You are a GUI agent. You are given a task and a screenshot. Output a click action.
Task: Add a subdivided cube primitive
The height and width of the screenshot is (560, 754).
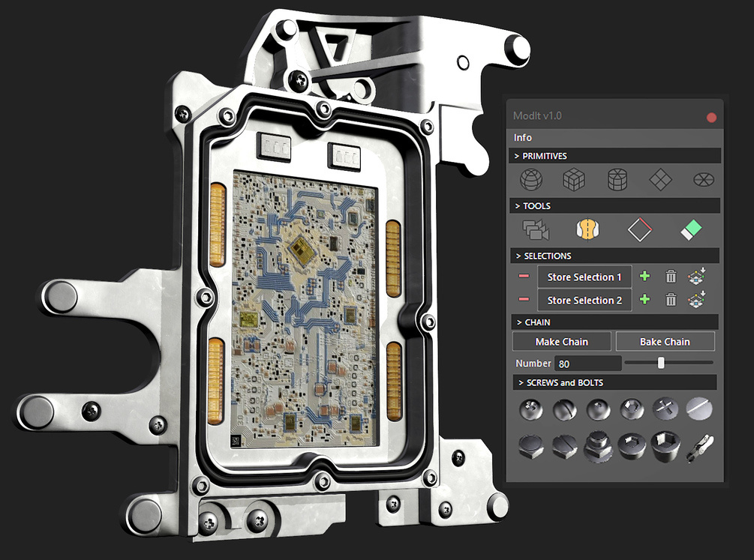pyautogui.click(x=575, y=181)
